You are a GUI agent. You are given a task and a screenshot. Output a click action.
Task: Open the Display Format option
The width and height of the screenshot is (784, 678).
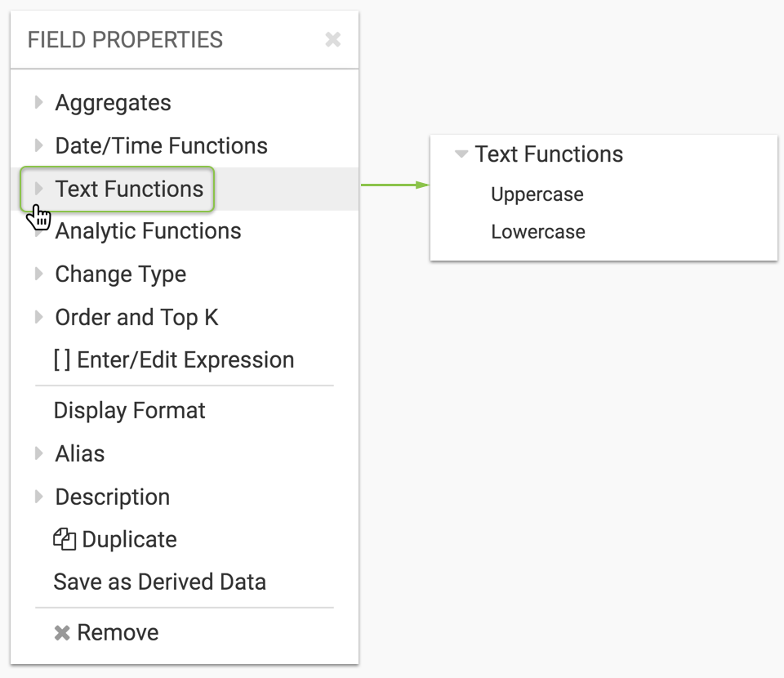[129, 410]
